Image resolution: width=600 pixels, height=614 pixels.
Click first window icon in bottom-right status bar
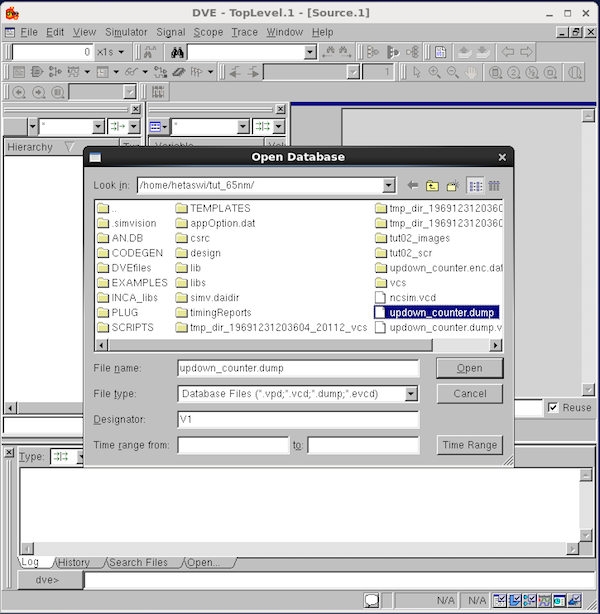coord(500,600)
